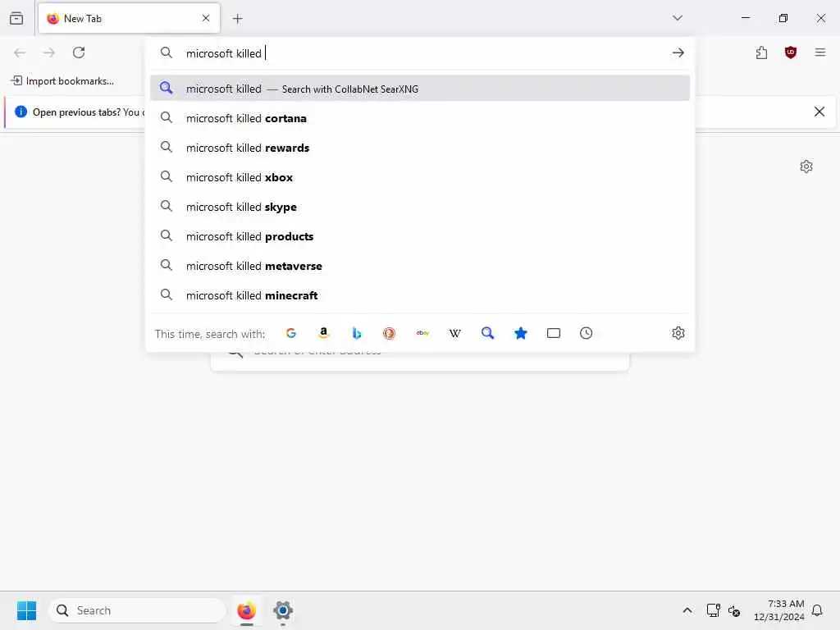Open the Extensions puzzle icon
The width and height of the screenshot is (840, 630).
coord(761,52)
